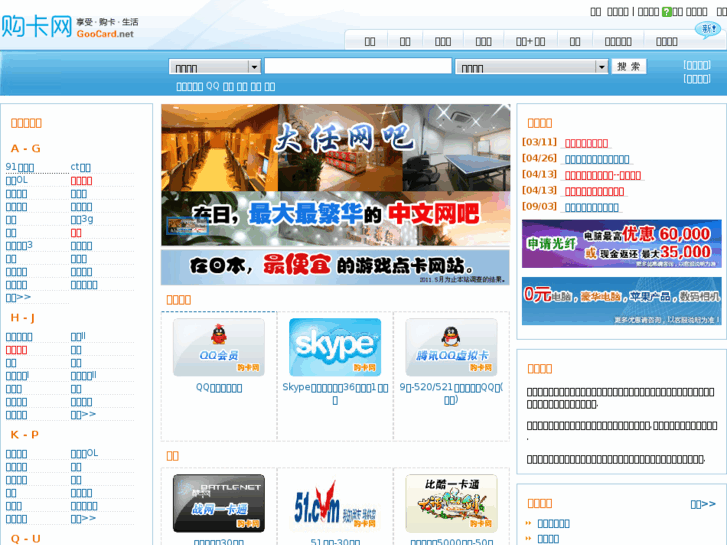
Task: Focus the search keyword text field
Action: click(x=358, y=66)
